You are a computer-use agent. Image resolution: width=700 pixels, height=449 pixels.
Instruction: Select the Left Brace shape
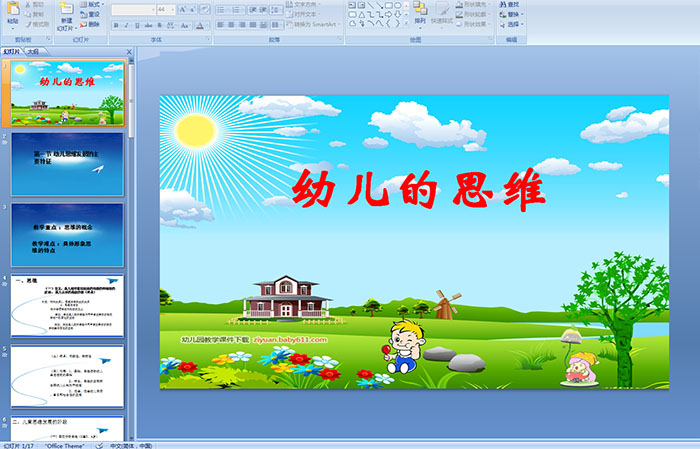[x=388, y=23]
